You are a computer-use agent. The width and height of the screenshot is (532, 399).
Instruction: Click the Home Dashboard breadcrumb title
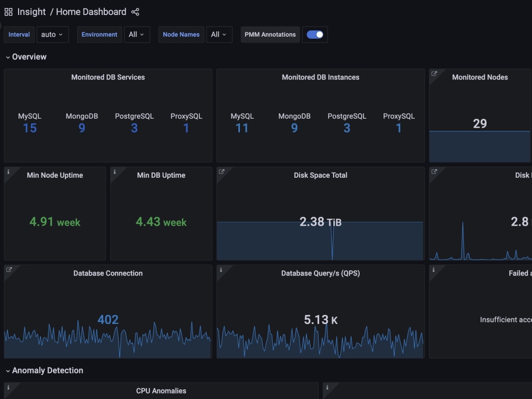tap(91, 12)
